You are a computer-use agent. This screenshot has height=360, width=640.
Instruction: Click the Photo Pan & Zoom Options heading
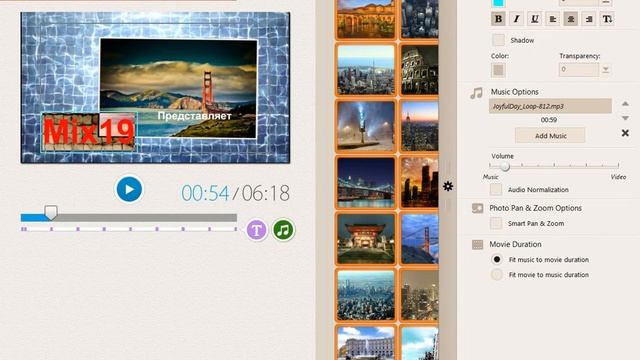pos(535,208)
